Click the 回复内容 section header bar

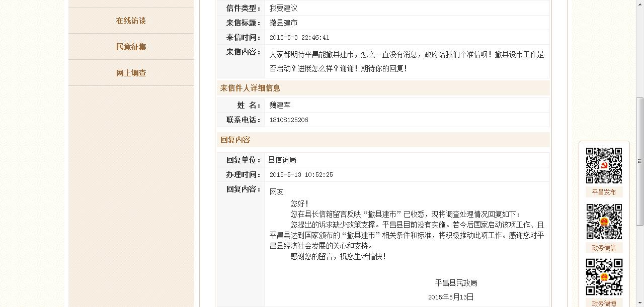click(235, 140)
